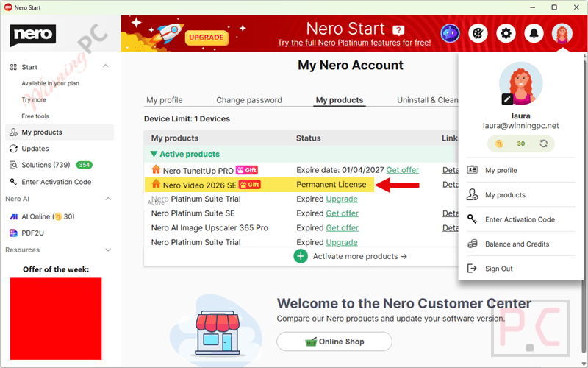The image size is (588, 368).
Task: Select Sign Out in the account menu
Action: 499,269
